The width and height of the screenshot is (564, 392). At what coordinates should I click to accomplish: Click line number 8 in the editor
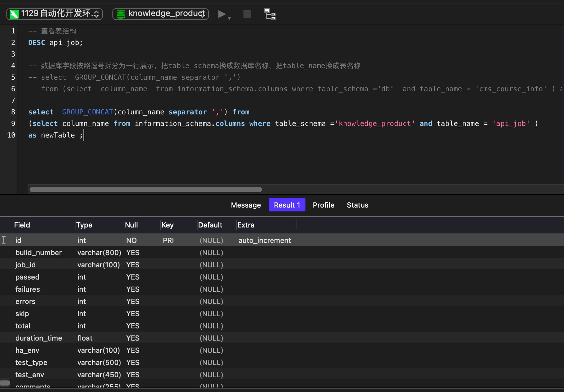tap(13, 112)
